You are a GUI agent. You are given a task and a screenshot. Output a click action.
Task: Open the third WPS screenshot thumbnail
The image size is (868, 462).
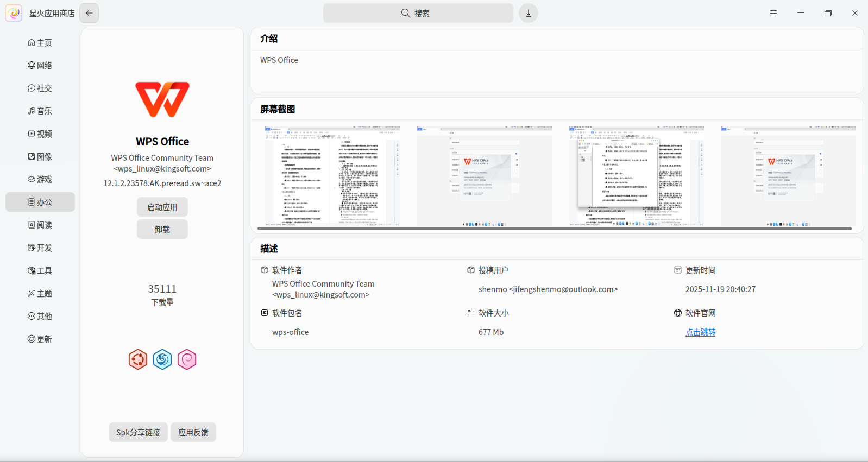point(637,176)
